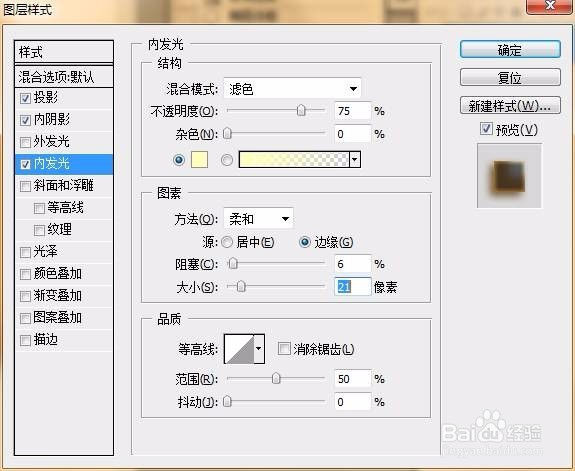
Task: Confirm with the 确定 button
Action: tap(510, 50)
